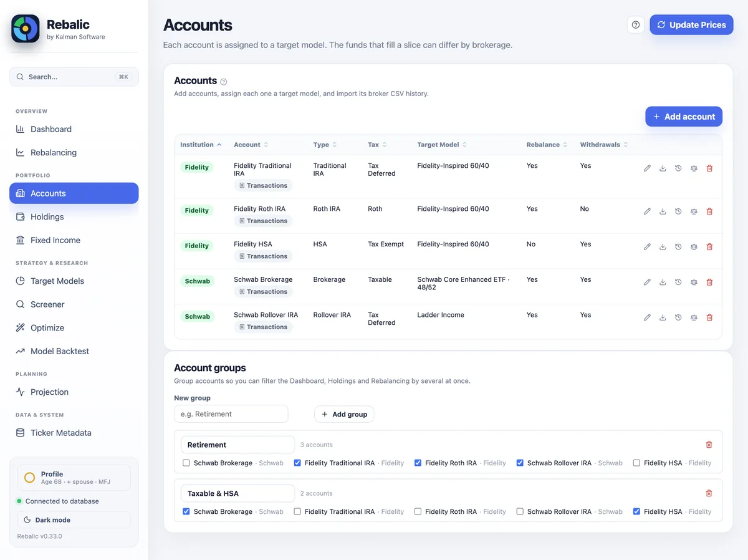
Task: Delete the Fidelity Traditional IRA account
Action: [x=709, y=168]
